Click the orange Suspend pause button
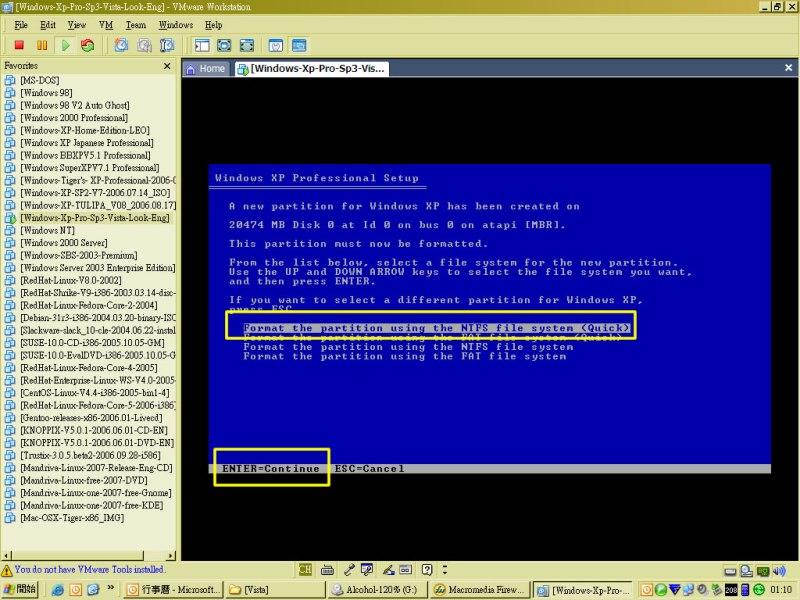Screen dimensions: 800x600 [x=42, y=45]
